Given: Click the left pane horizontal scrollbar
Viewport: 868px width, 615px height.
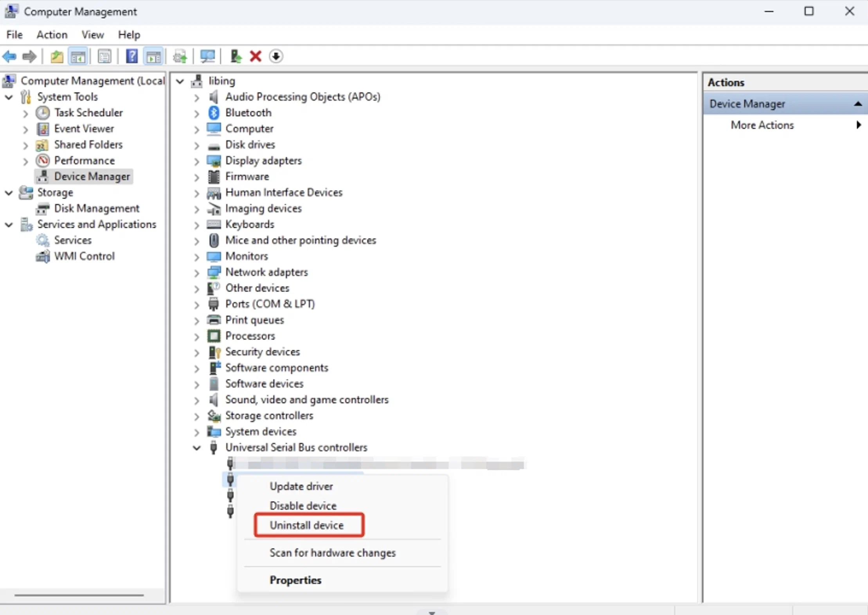Looking at the screenshot, I should point(79,595).
